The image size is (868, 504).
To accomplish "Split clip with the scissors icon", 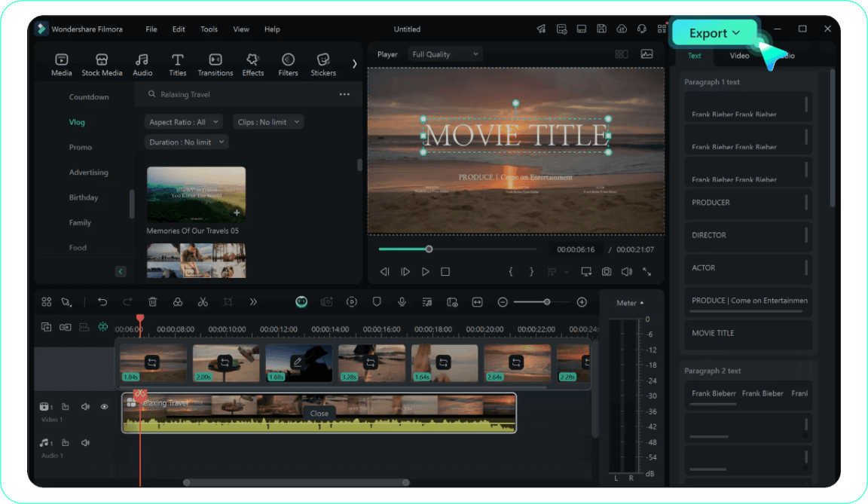I will click(203, 301).
